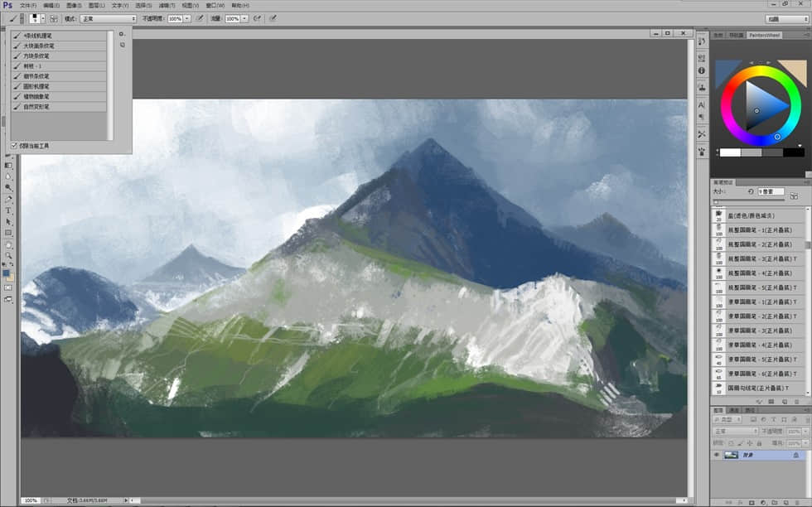
Task: Click the zoom percentage field in status bar
Action: (x=31, y=500)
